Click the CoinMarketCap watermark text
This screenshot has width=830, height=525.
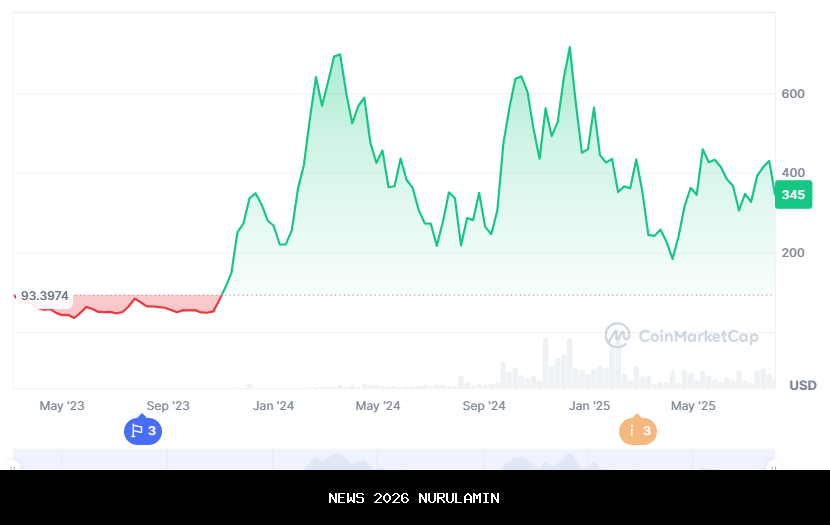click(697, 337)
